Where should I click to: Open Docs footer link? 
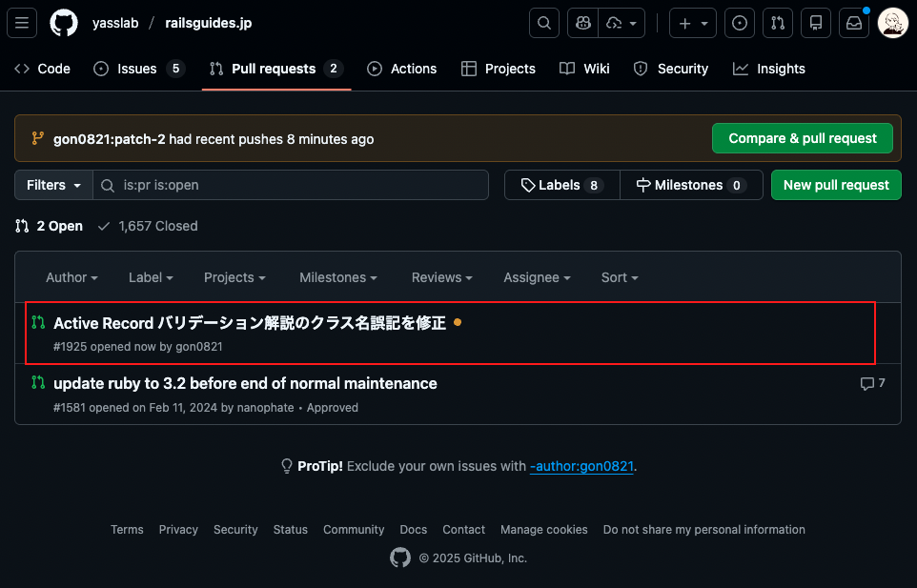point(414,530)
